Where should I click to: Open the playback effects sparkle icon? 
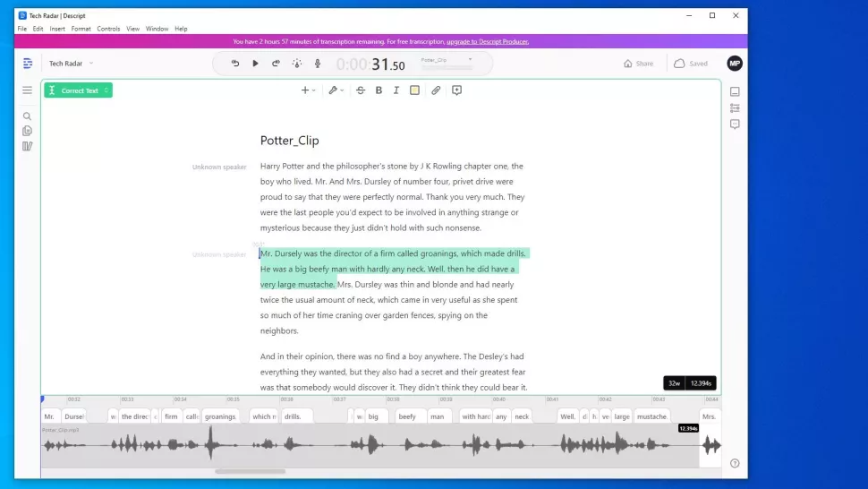click(x=297, y=63)
